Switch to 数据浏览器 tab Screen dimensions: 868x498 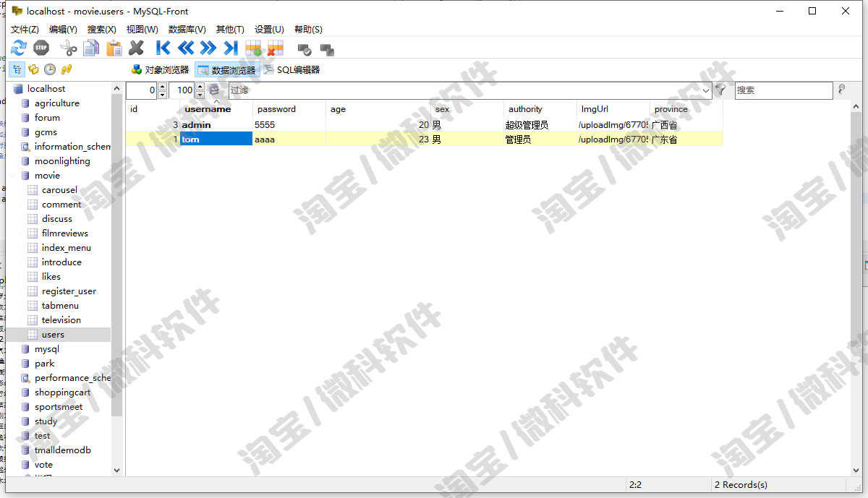(226, 70)
